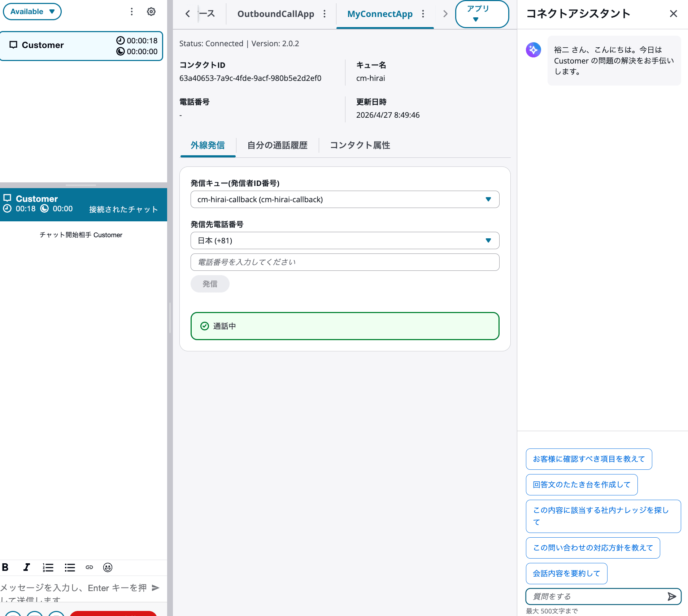Open the MyConnectApp kebab menu

click(x=423, y=14)
